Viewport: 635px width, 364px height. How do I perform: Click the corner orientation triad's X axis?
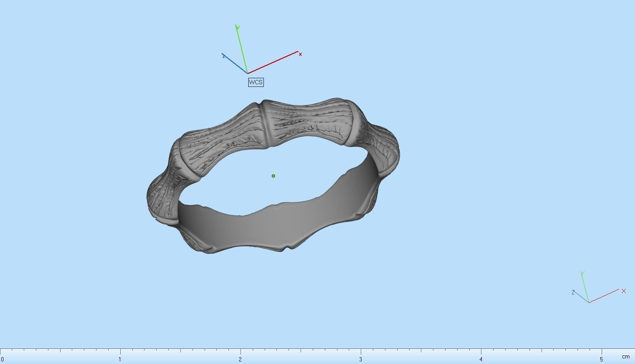604,295
